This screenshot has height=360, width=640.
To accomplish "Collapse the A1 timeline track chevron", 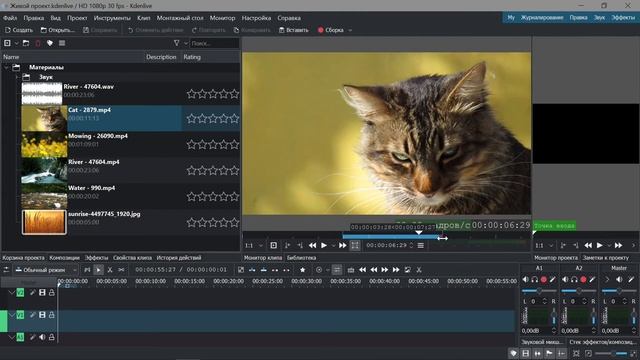I will (11, 337).
